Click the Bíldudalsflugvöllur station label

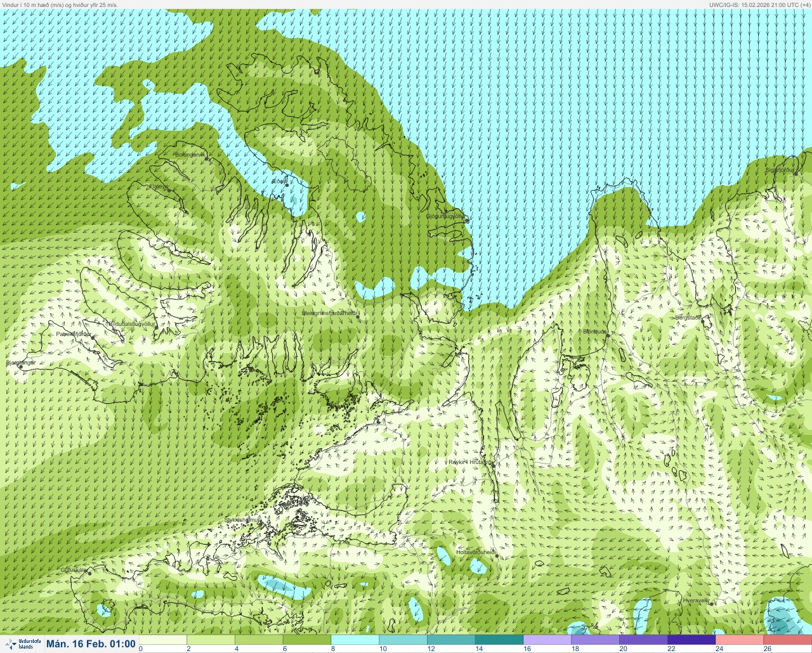pyautogui.click(x=131, y=323)
